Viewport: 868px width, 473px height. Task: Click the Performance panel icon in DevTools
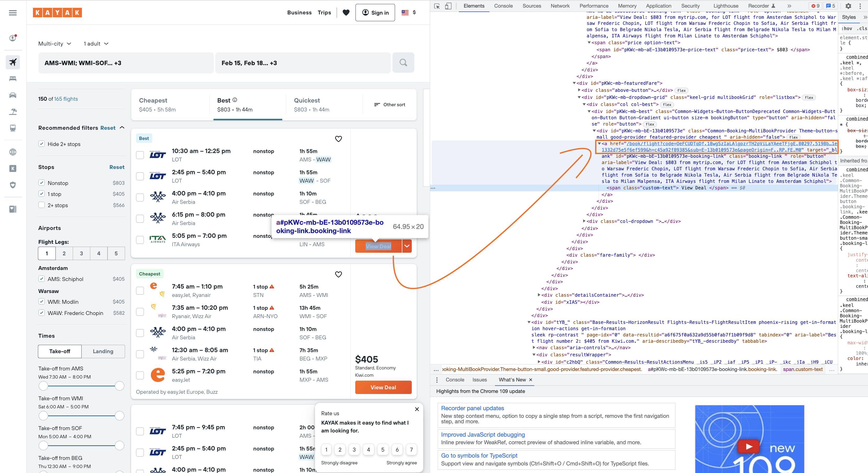[x=593, y=5]
